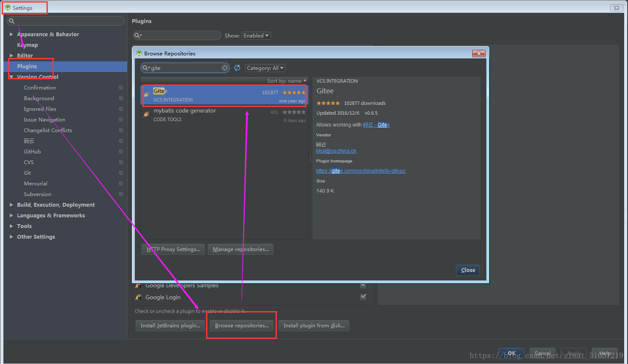The width and height of the screenshot is (628, 364).
Task: Click the splitter handle between list and details
Action: (x=310, y=158)
